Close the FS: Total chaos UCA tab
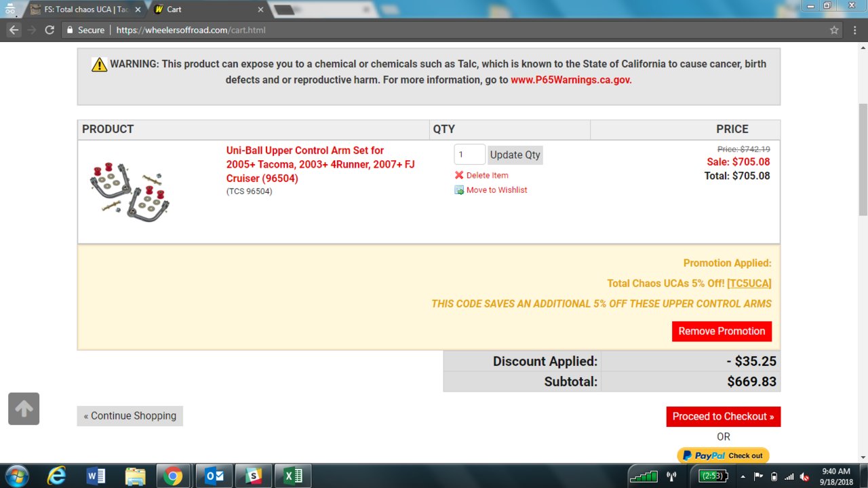 (x=138, y=10)
